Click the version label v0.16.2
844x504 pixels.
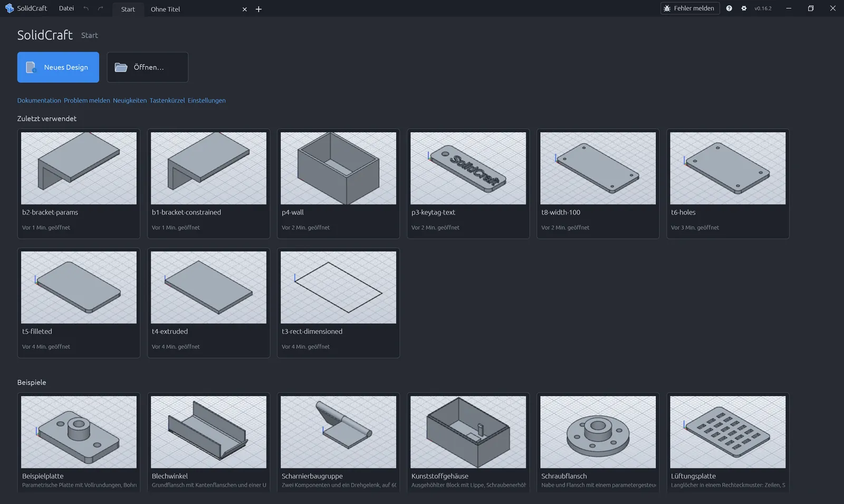763,8
